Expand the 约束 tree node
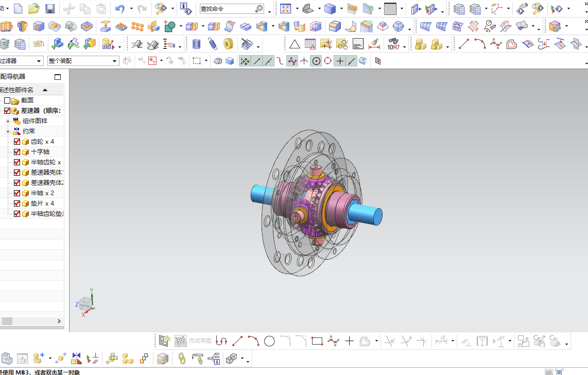This screenshot has width=588, height=375. coord(8,132)
